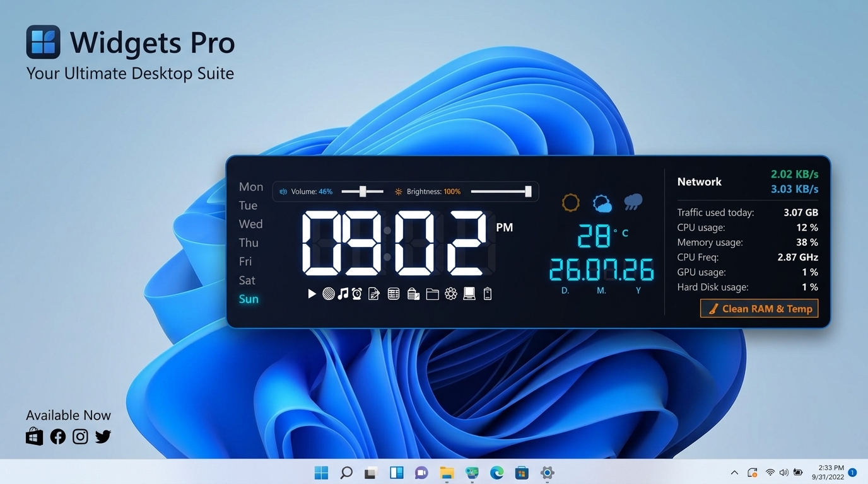The height and width of the screenshot is (484, 868).
Task: Open the music note icon in the widget
Action: 343,294
